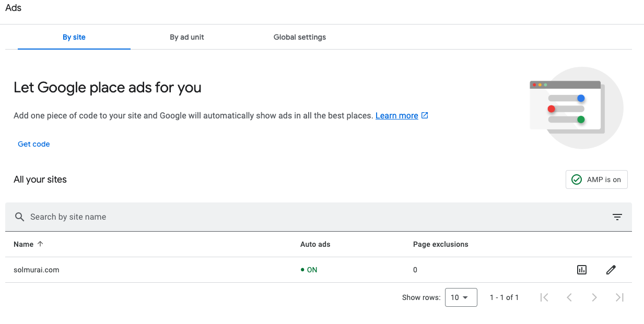Click the magnifying glass search icon
644x324 pixels.
point(20,217)
